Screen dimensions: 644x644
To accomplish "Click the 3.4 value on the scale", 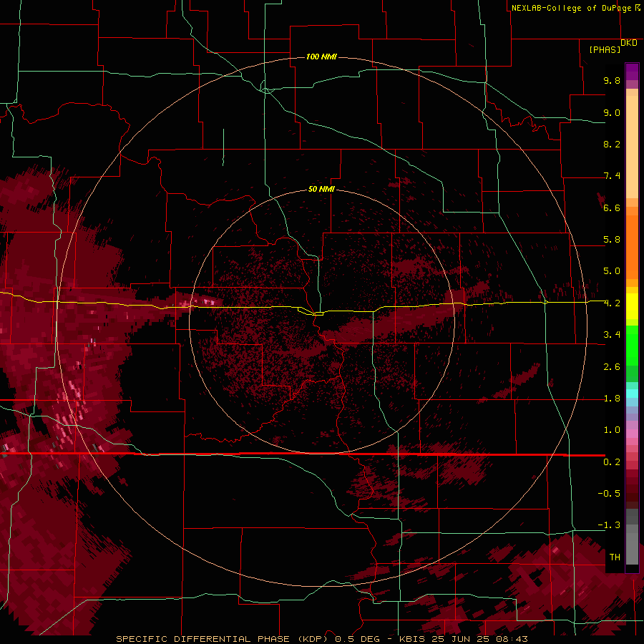I will pyautogui.click(x=612, y=335).
